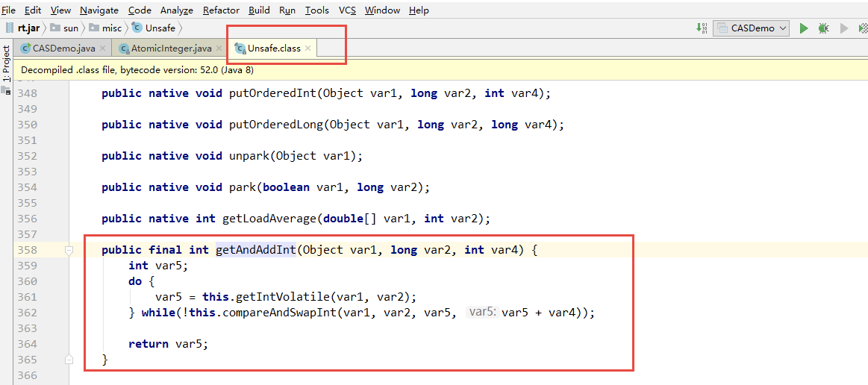The width and height of the screenshot is (868, 385).
Task: Open the Analyze menu
Action: coord(177,10)
